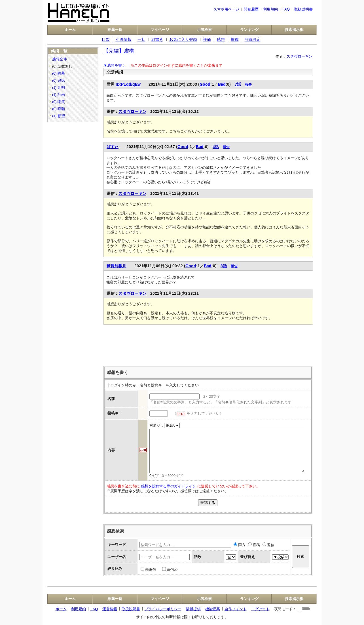Open the 小説情報 link
The width and height of the screenshot is (364, 625).
click(124, 40)
